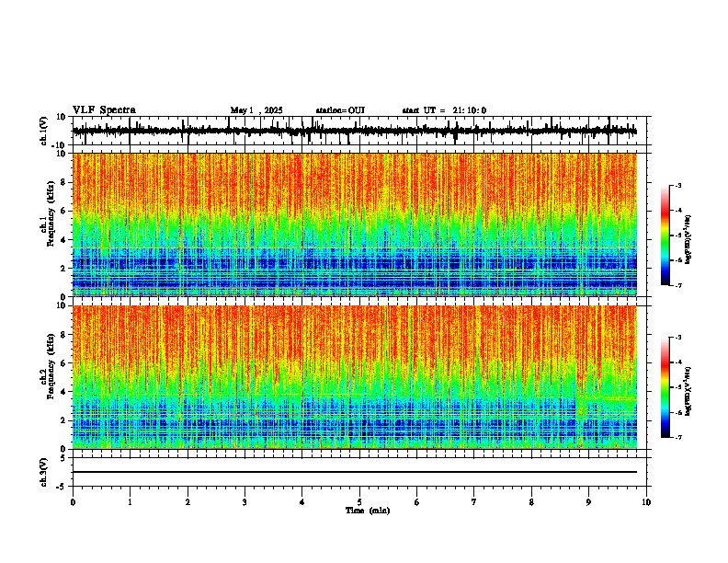Click the ch.1 spectrogram color bar
This screenshot has height=563, width=728.
[665, 236]
